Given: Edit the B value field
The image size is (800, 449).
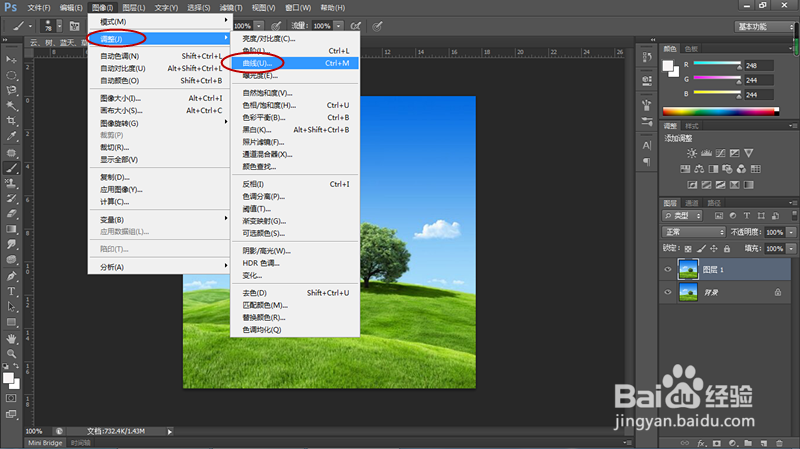Looking at the screenshot, I should pyautogui.click(x=759, y=94).
